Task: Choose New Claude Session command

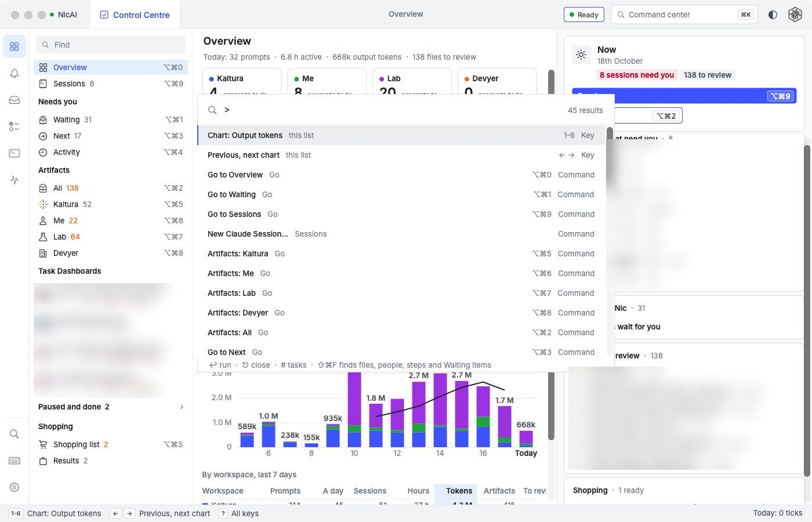Action: click(x=401, y=234)
